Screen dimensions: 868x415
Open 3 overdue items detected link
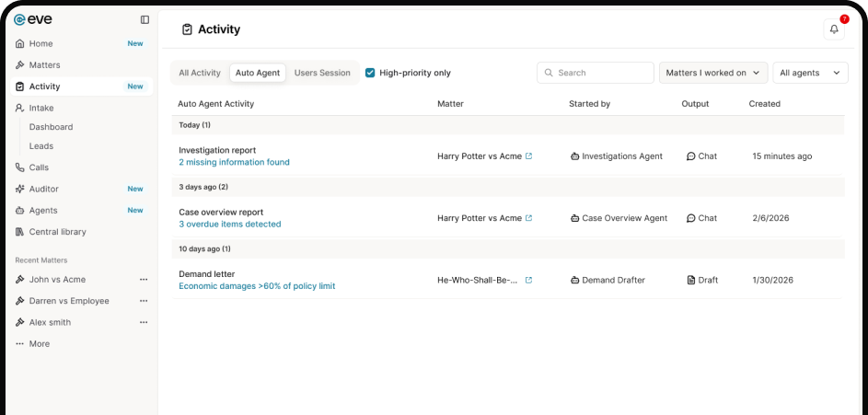click(230, 224)
